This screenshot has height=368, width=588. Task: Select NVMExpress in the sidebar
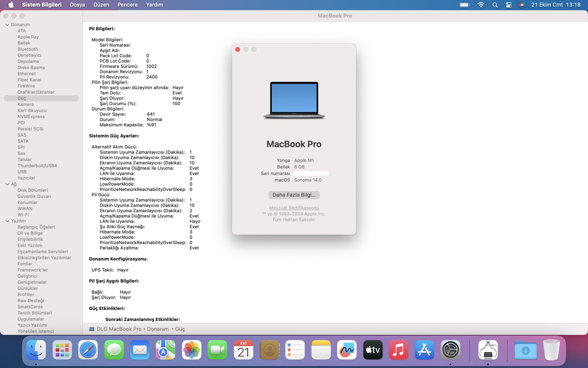coord(31,117)
